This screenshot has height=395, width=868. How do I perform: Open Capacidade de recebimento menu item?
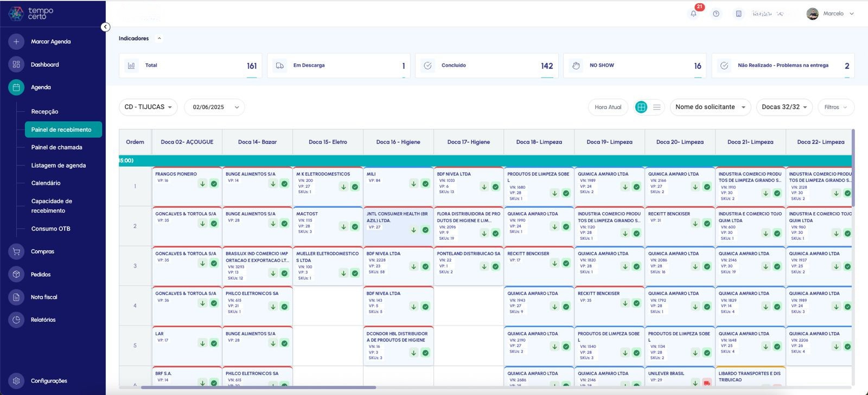point(52,206)
